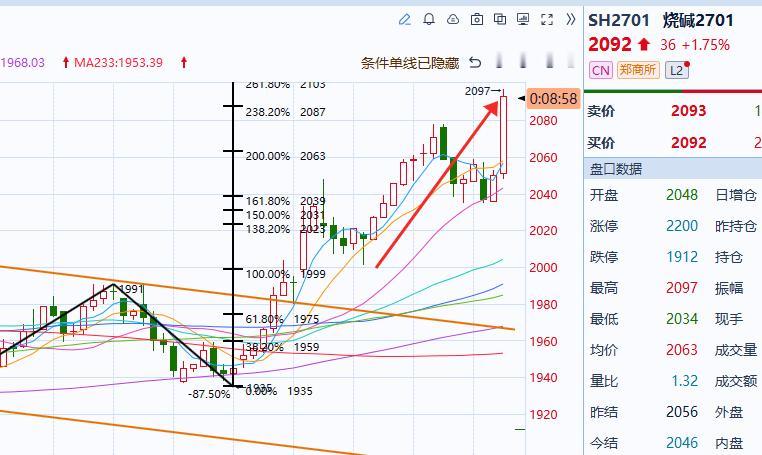The image size is (762, 455).
Task: Click the 外盘 label
Action: (729, 413)
